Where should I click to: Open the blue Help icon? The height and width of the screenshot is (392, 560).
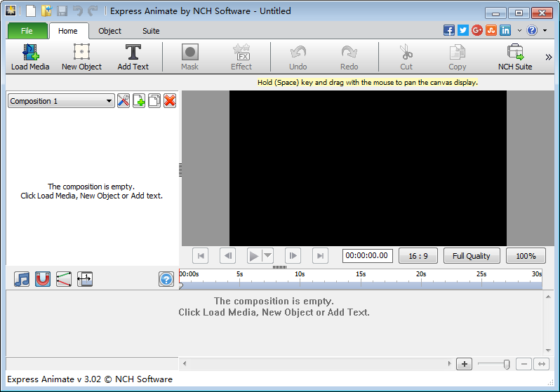pyautogui.click(x=532, y=30)
